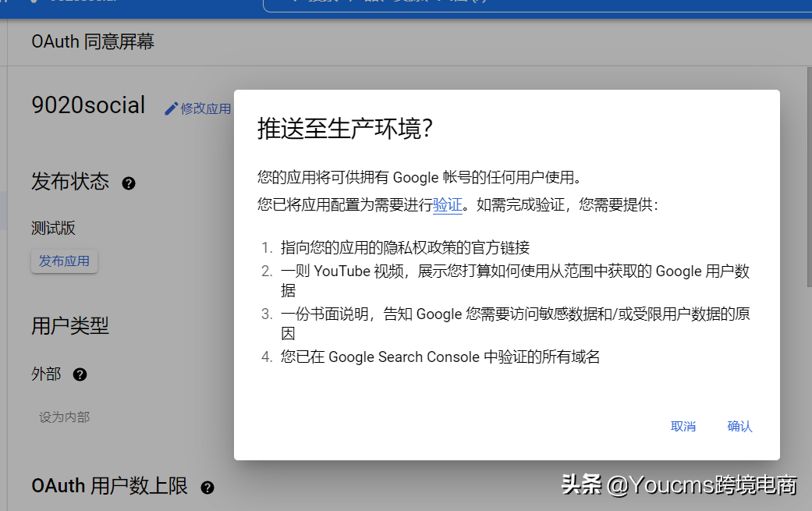Click list item 指向您的应用的隐私权政策的官方链接

[405, 247]
